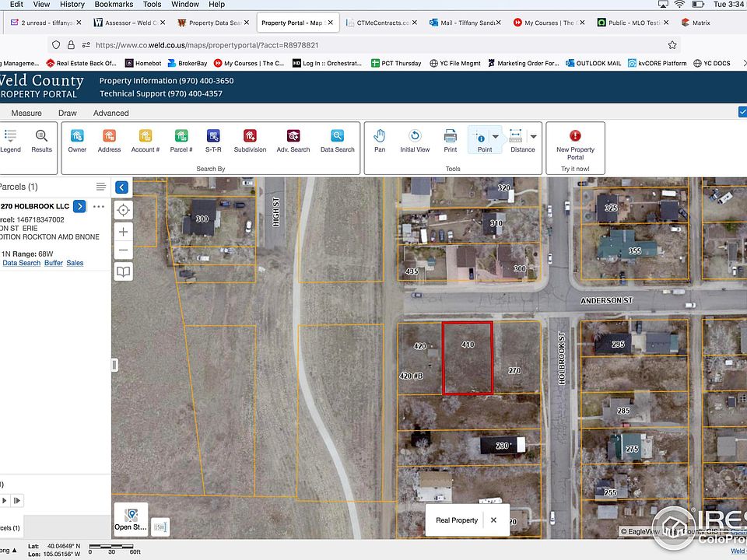Switch to the Draw tab
747x560 pixels.
tap(68, 113)
